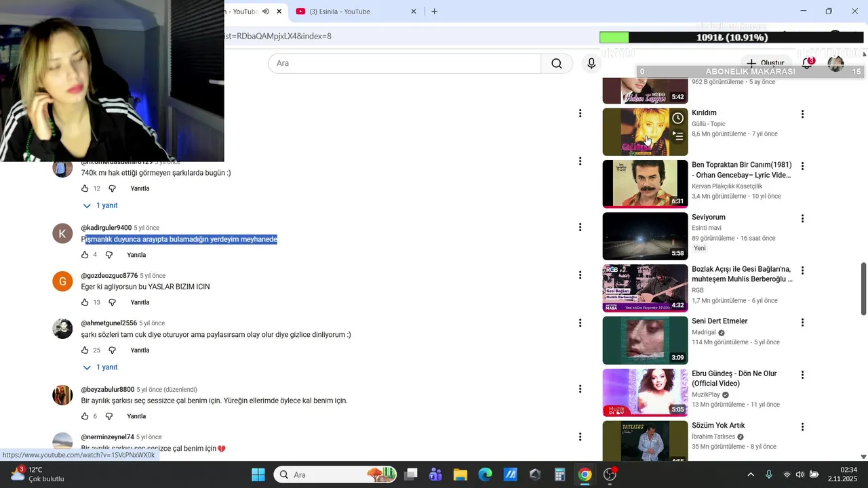
Task: Open YouTube notifications bell
Action: click(807, 63)
